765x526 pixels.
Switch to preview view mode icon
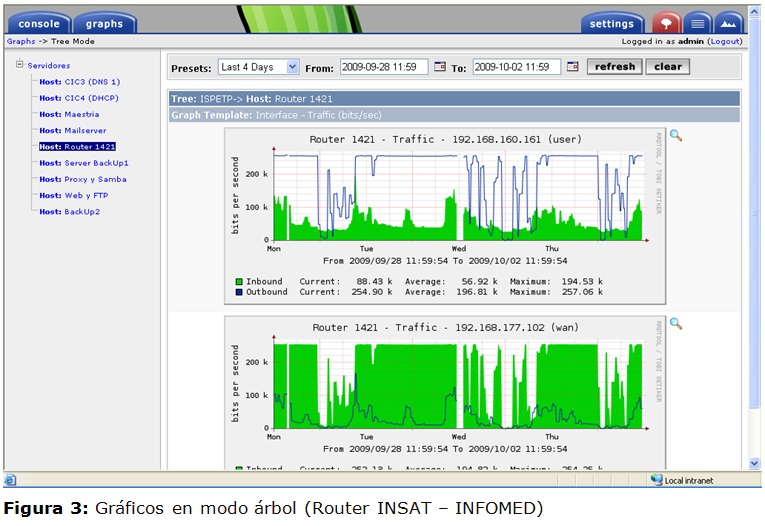tap(729, 23)
